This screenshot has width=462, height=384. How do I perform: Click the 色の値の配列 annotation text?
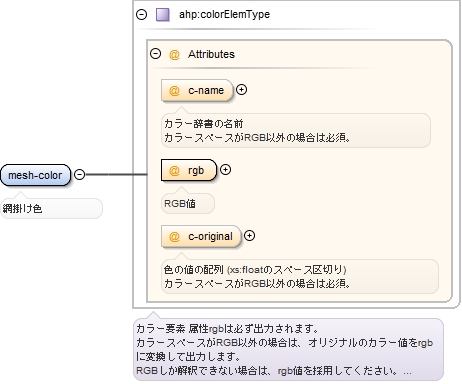tap(255, 269)
